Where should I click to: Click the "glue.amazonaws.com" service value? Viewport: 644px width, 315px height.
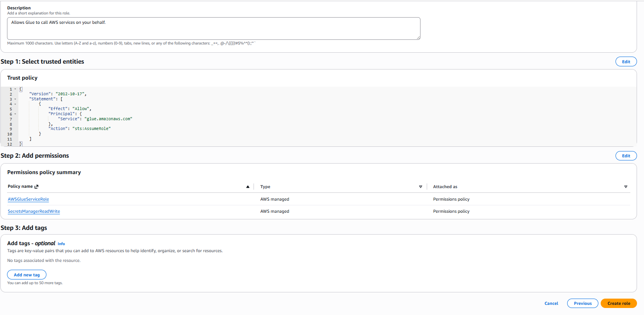pos(108,119)
